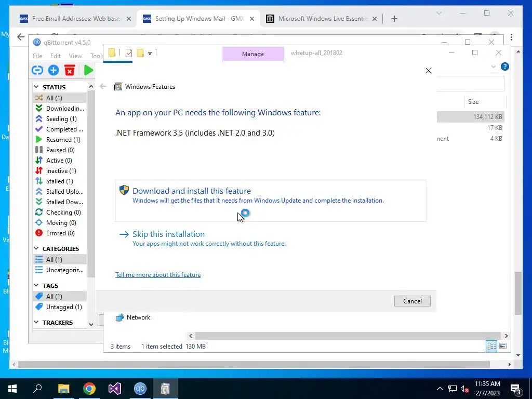Viewport: 532px width, 399px height.
Task: Click the Network item in File Explorer
Action: 133,317
